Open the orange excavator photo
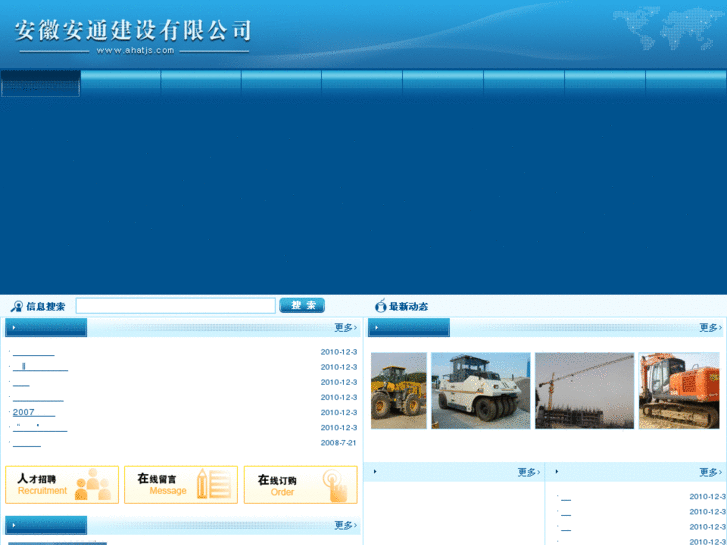The image size is (727, 545). pyautogui.click(x=679, y=391)
